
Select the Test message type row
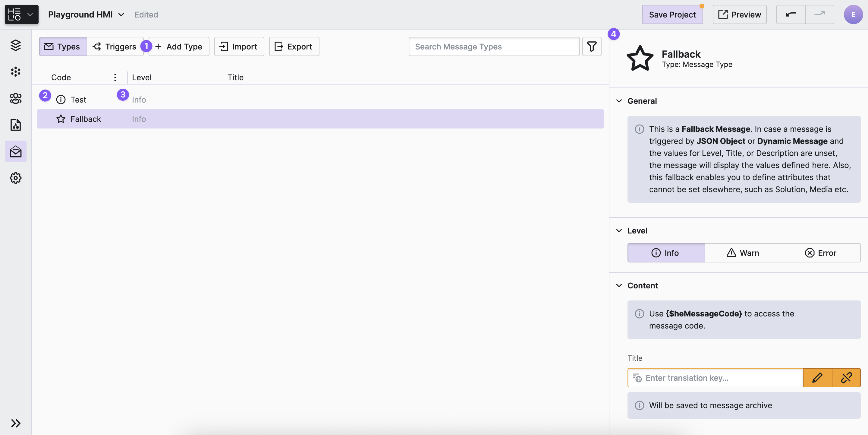click(78, 100)
